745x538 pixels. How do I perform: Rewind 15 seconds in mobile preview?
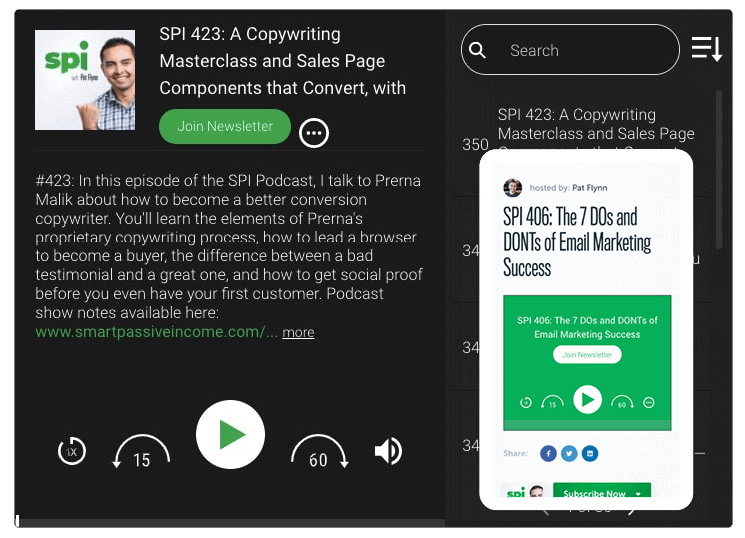tap(552, 403)
